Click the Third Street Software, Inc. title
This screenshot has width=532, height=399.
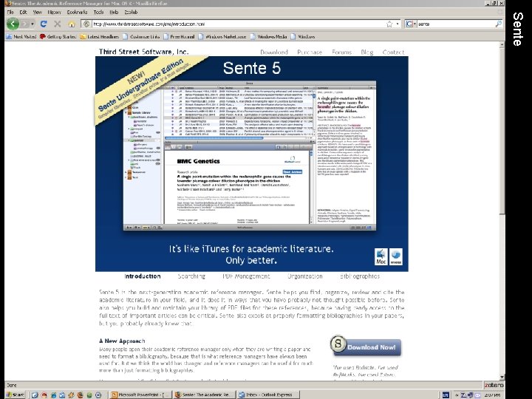point(143,52)
